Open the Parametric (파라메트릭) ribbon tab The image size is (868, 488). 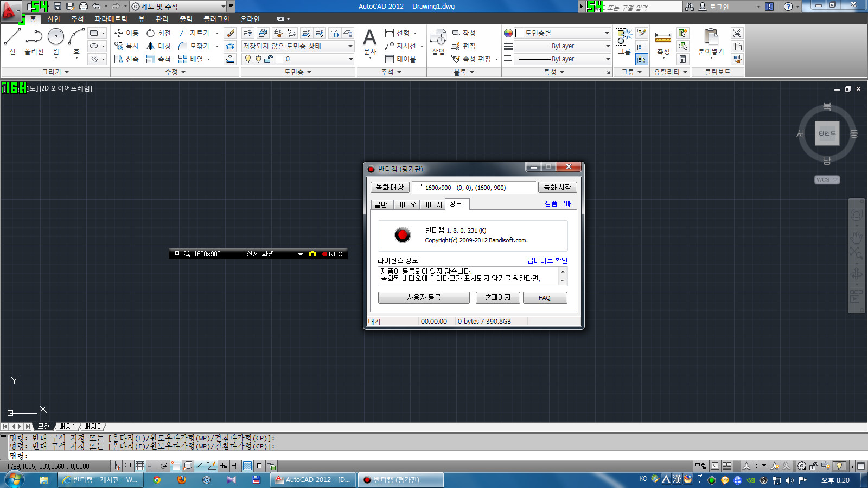(x=111, y=19)
